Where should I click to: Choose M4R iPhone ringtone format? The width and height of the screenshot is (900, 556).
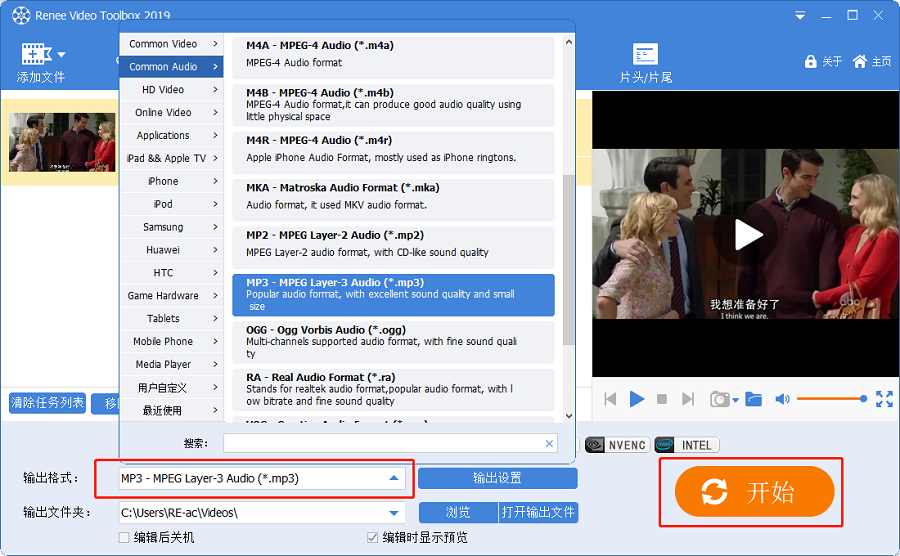click(x=393, y=153)
